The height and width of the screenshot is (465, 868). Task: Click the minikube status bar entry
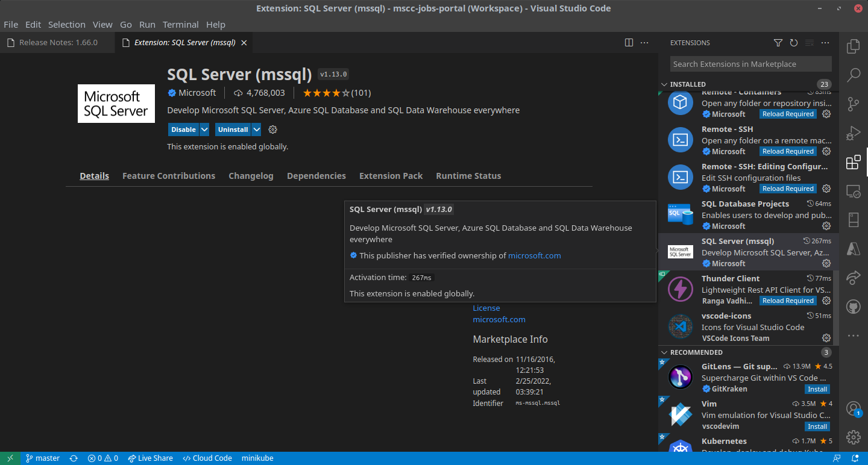click(257, 458)
